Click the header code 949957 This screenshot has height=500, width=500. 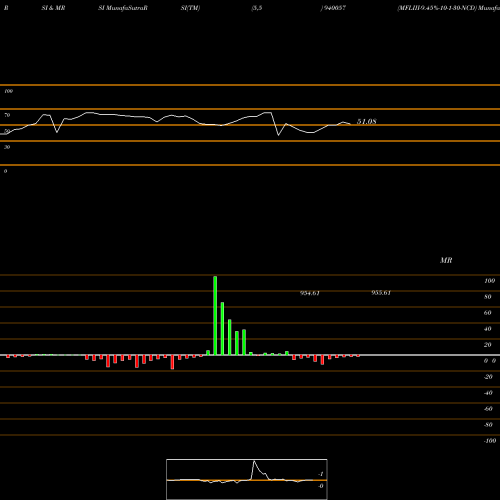click(334, 8)
